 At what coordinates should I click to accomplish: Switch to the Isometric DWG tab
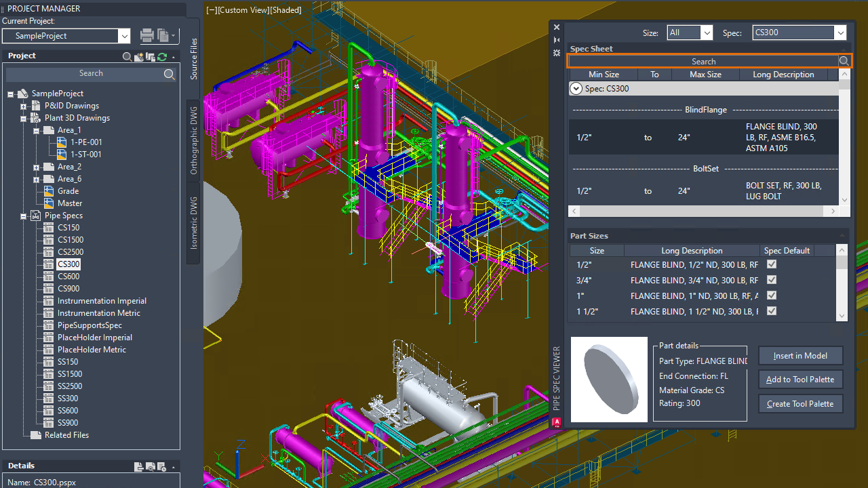(x=193, y=223)
